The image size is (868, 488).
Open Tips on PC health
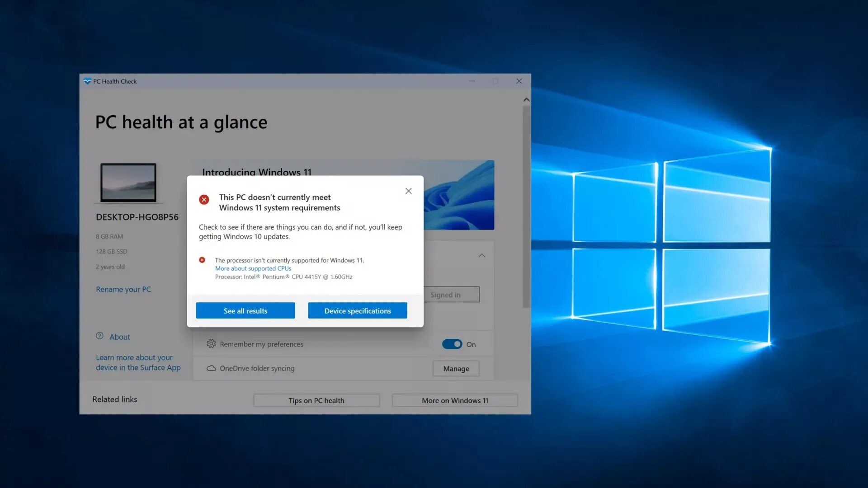tap(316, 400)
